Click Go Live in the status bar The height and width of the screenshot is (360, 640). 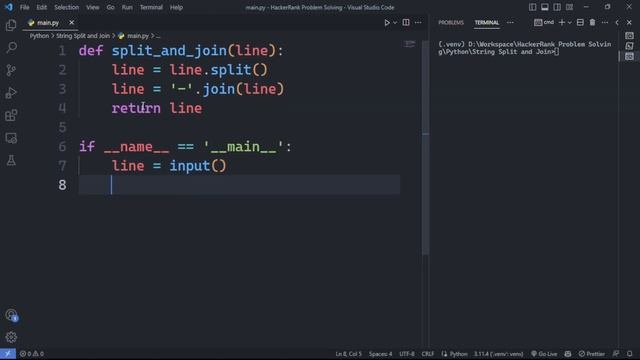pyautogui.click(x=544, y=354)
